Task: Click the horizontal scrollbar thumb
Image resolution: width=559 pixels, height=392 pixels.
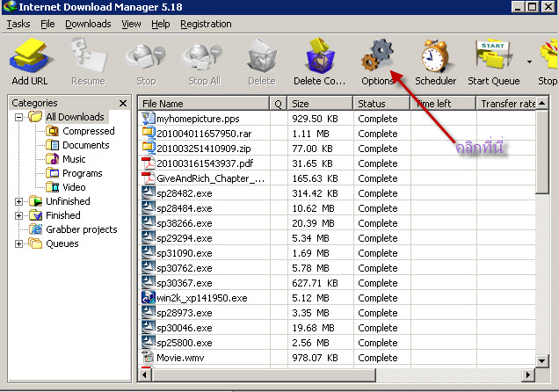Action: 264,375
